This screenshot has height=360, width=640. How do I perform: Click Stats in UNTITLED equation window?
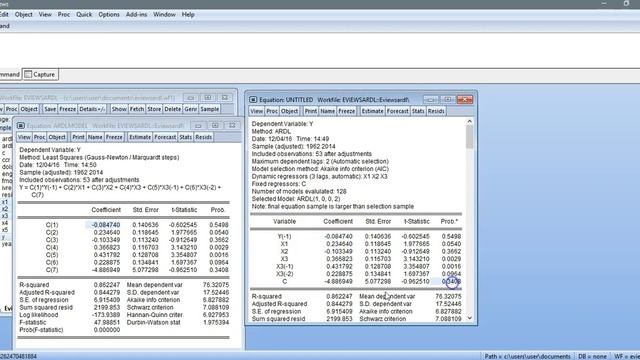pyautogui.click(x=418, y=111)
